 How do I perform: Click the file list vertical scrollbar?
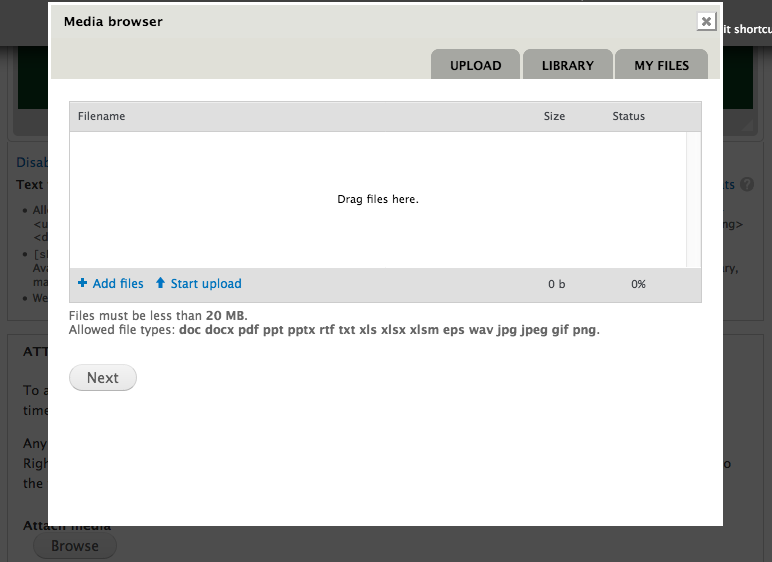(x=693, y=200)
